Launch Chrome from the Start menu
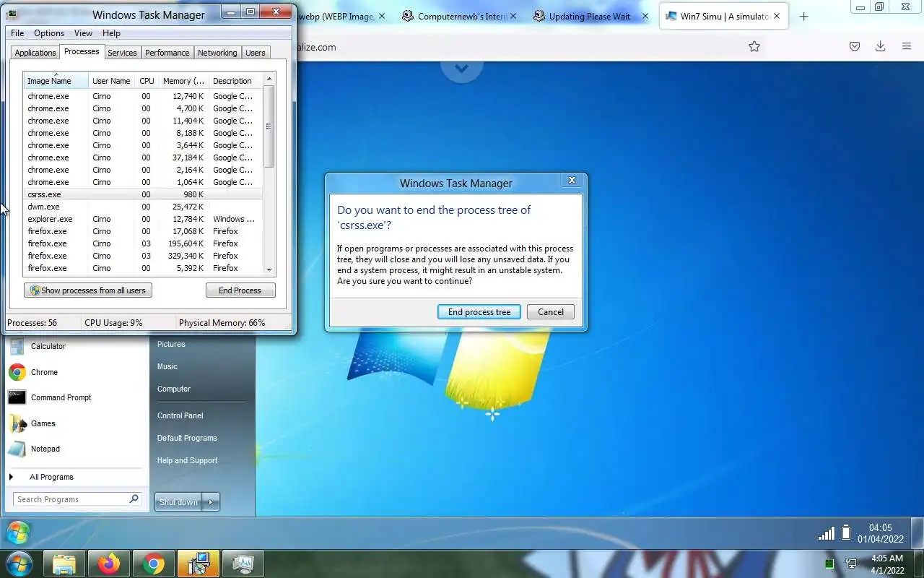Viewport: 924px width, 578px height. (43, 372)
